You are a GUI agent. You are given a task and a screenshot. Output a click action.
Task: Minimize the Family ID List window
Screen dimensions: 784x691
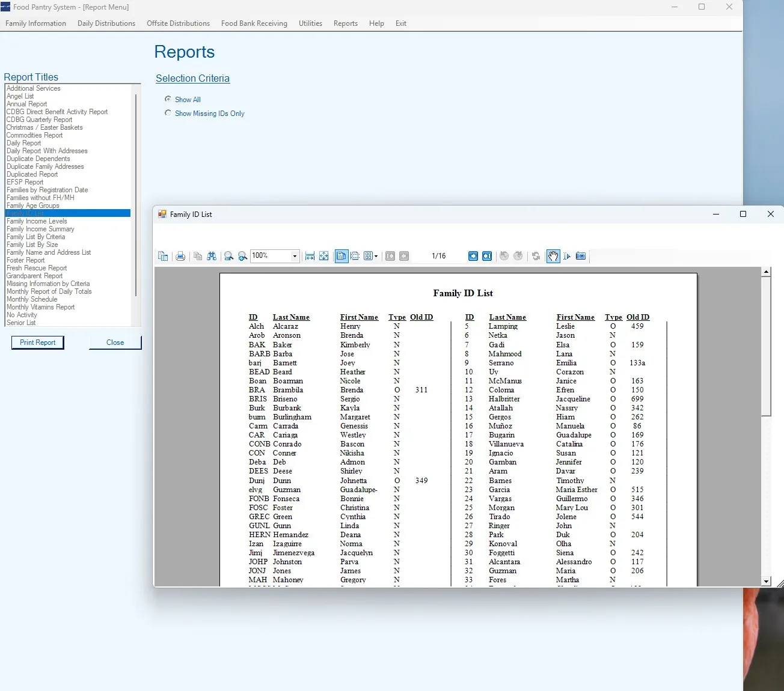716,214
